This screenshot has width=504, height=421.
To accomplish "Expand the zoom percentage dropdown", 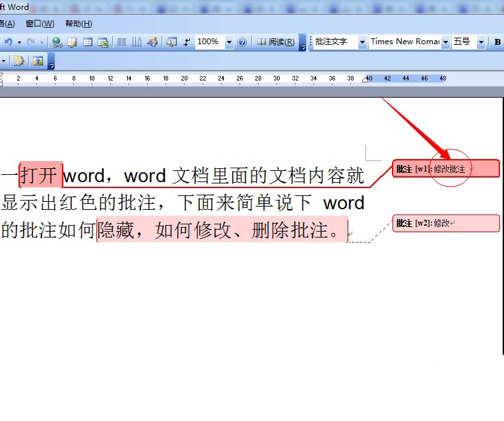I will (x=229, y=42).
